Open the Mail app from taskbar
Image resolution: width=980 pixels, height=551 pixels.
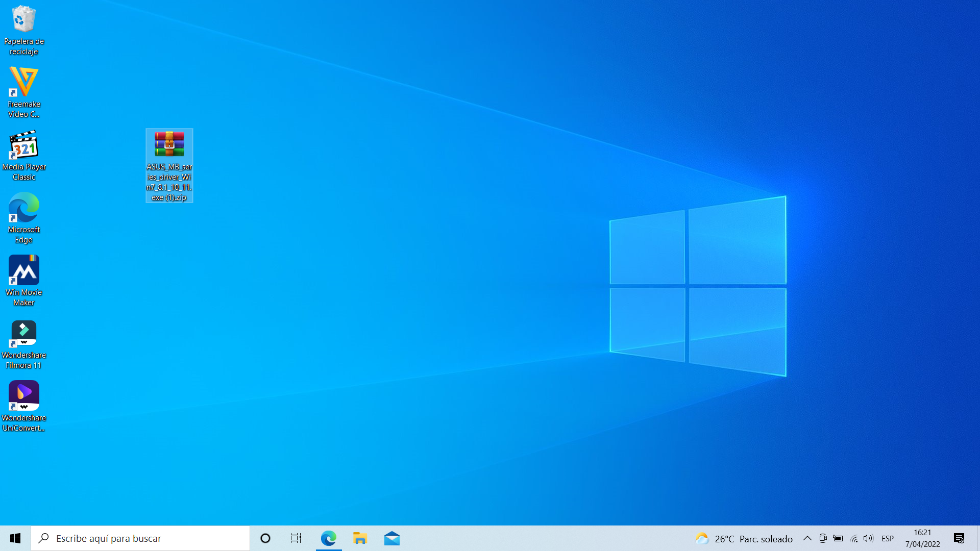tap(392, 538)
